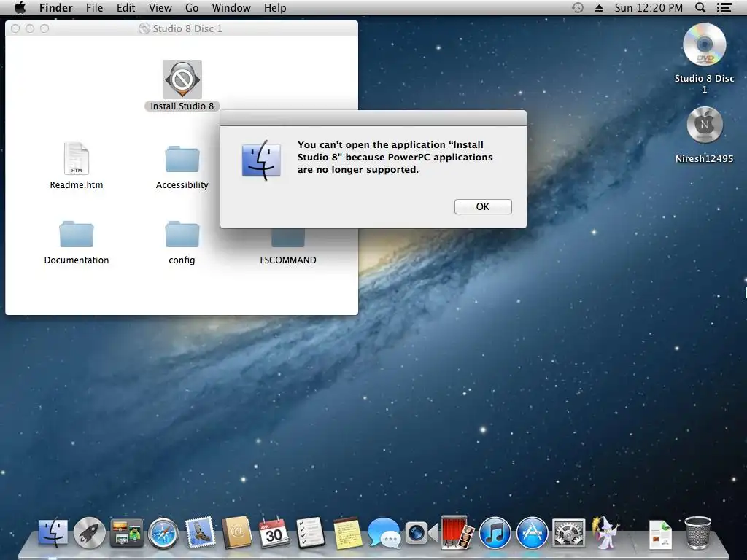Open Spotlight search magnifier
The width and height of the screenshot is (747, 560).
coord(700,7)
